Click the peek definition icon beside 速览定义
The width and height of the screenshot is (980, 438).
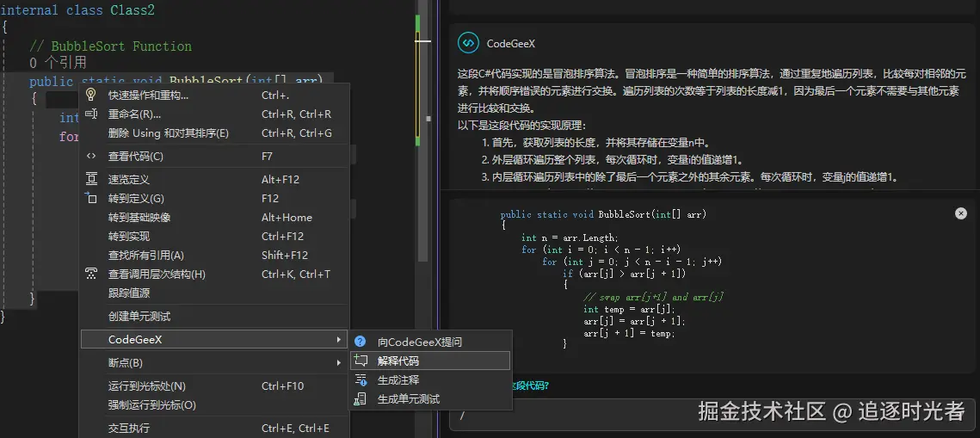[x=91, y=179]
